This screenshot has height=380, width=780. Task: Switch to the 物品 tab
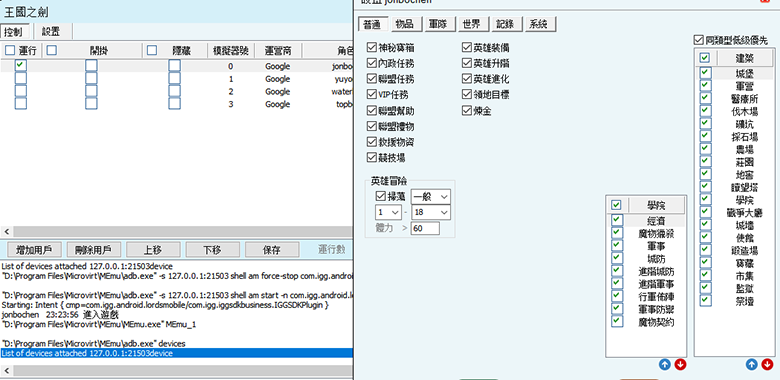404,24
